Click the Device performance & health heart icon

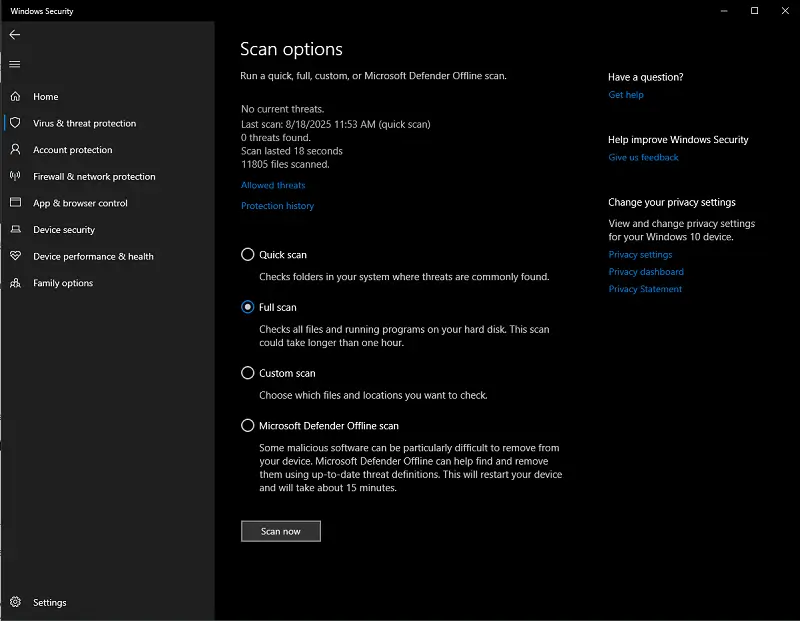[15, 256]
